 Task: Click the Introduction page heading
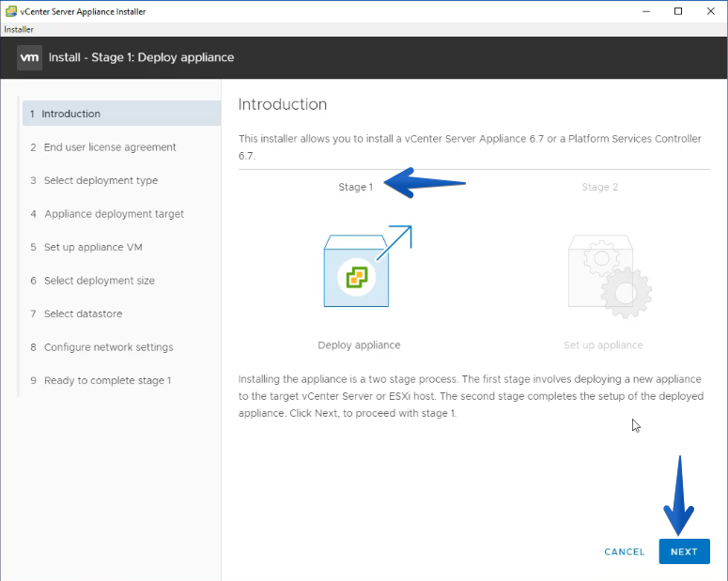[x=283, y=104]
